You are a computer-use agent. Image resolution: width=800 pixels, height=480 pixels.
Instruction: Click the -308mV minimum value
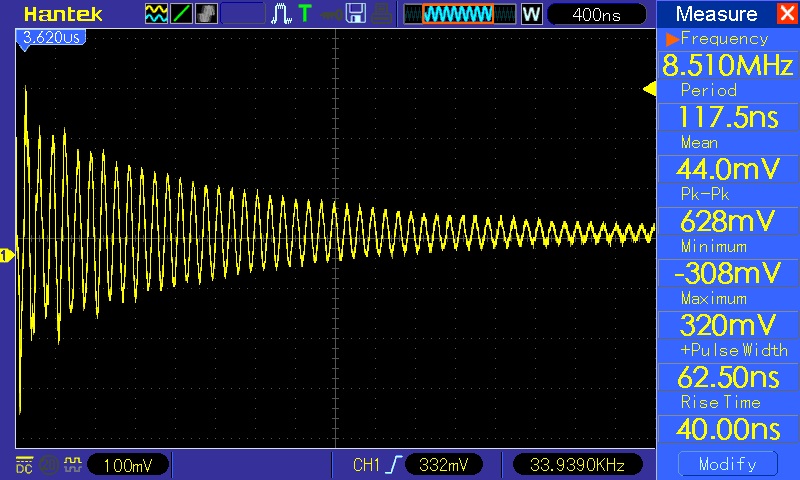pos(728,273)
